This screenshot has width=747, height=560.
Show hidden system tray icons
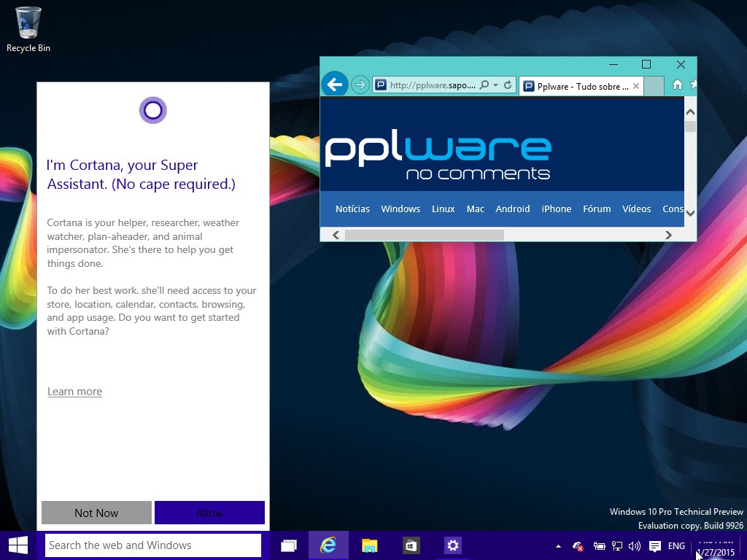(x=558, y=546)
